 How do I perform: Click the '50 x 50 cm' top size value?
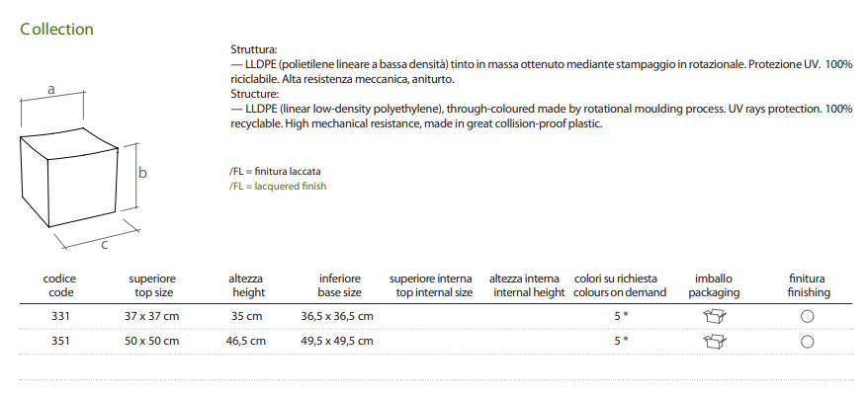point(152,341)
